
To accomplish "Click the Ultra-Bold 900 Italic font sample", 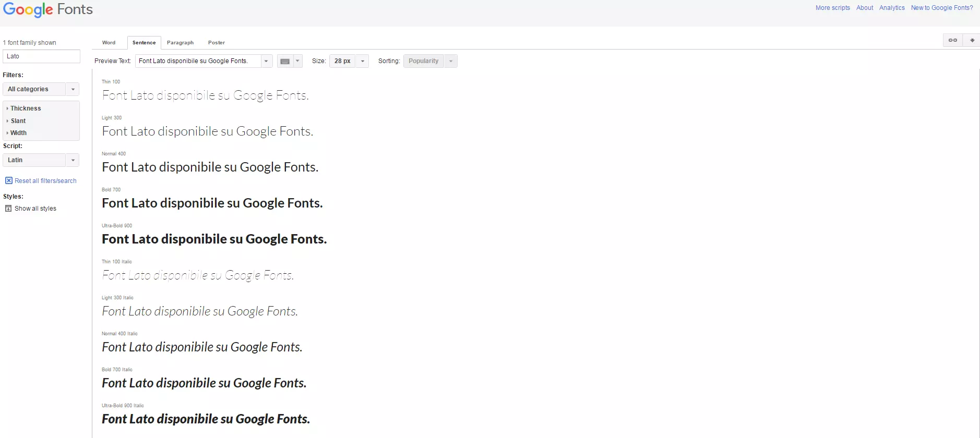I will pyautogui.click(x=206, y=419).
